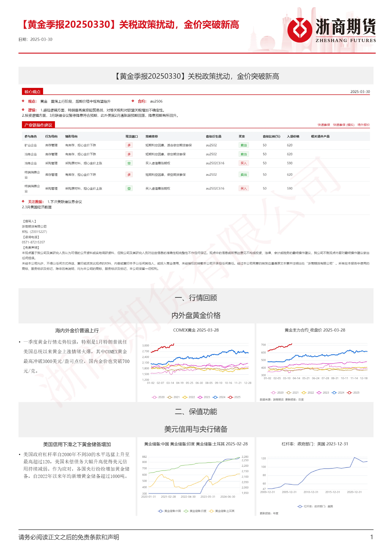Click the COMEX黄金 2025-03-28 chart title
Image resolution: width=392 pixels, height=555 pixels.
pyautogui.click(x=196, y=330)
